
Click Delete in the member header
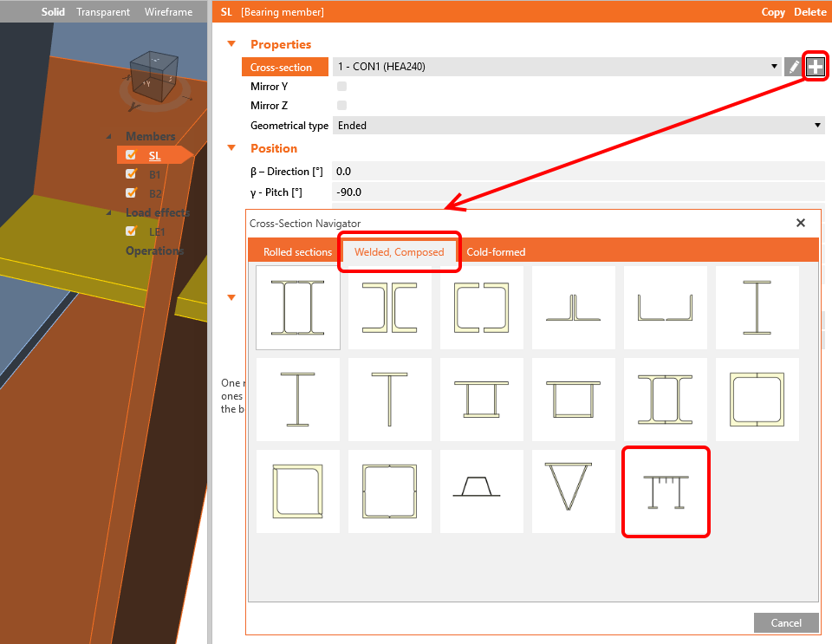809,12
